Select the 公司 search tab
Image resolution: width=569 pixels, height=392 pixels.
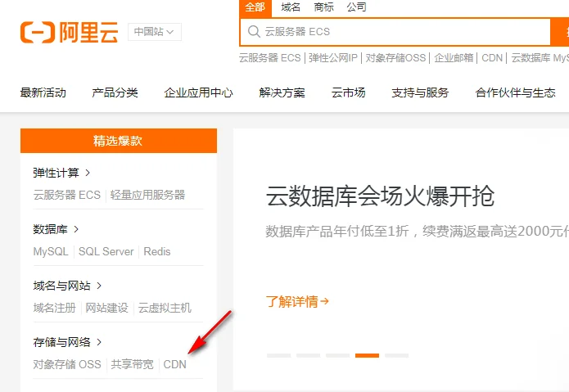point(356,7)
